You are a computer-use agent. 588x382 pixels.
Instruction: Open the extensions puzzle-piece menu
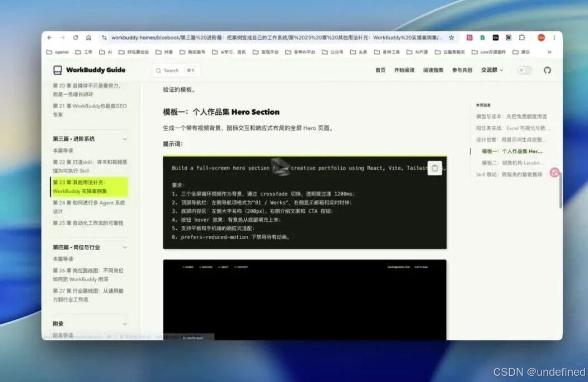(x=522, y=38)
